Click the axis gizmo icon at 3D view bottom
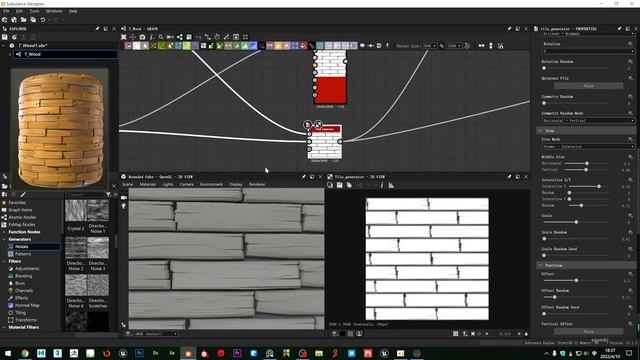The image size is (640, 360). (x=124, y=325)
